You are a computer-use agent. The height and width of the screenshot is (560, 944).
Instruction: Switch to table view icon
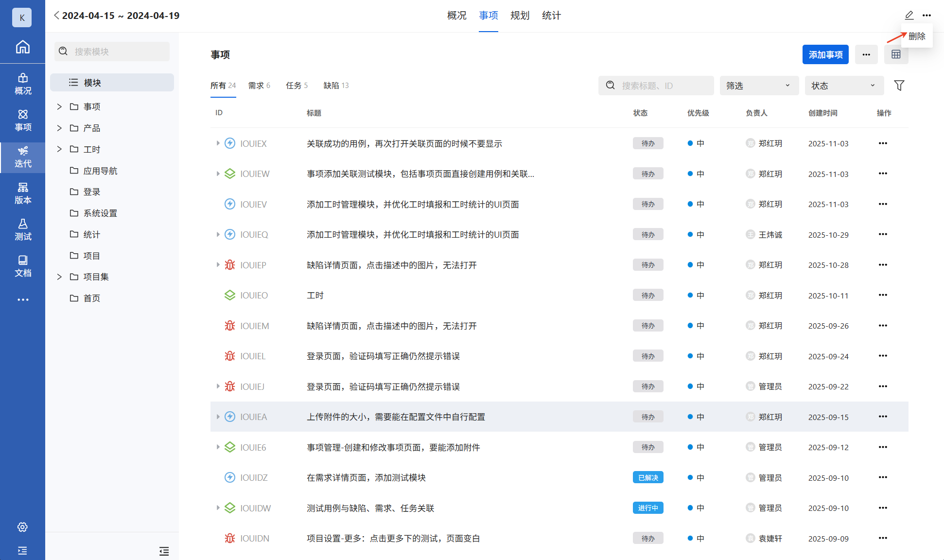(896, 54)
